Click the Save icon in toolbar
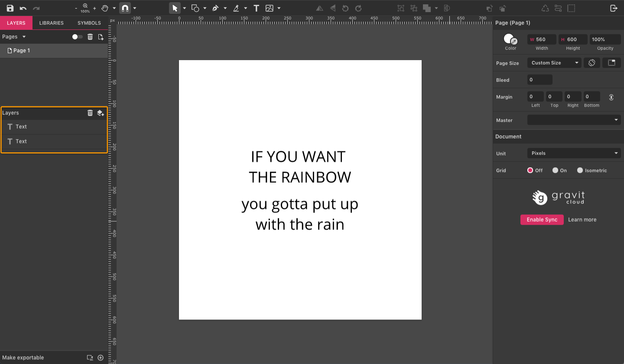 (x=10, y=8)
